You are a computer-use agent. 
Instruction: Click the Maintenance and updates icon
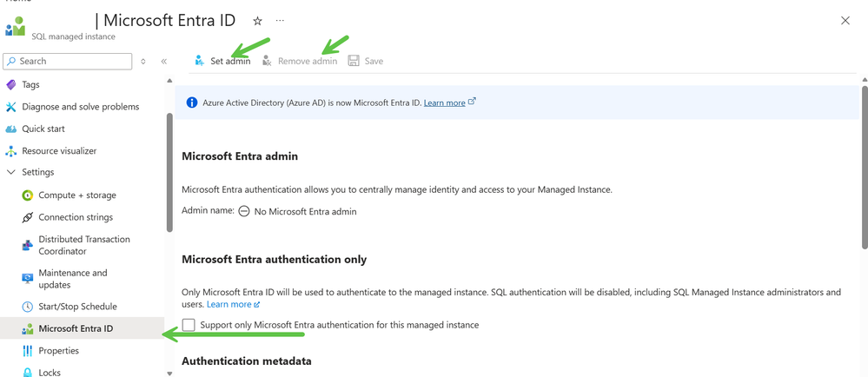[27, 279]
